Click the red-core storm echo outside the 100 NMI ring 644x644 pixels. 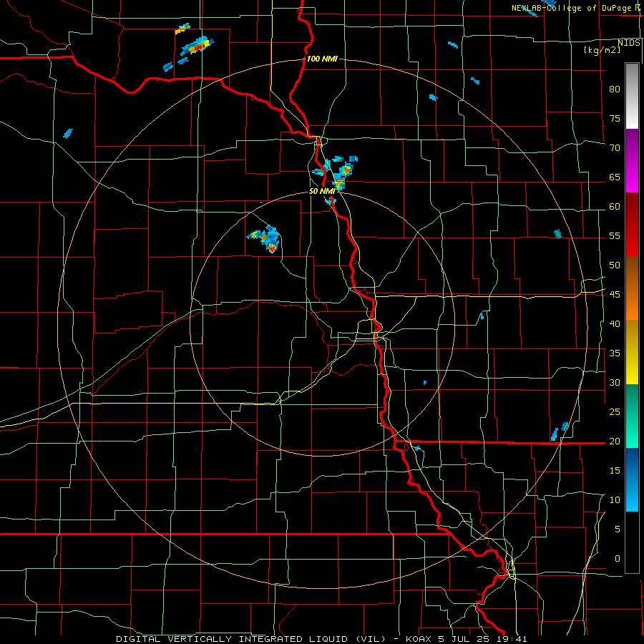click(x=196, y=47)
